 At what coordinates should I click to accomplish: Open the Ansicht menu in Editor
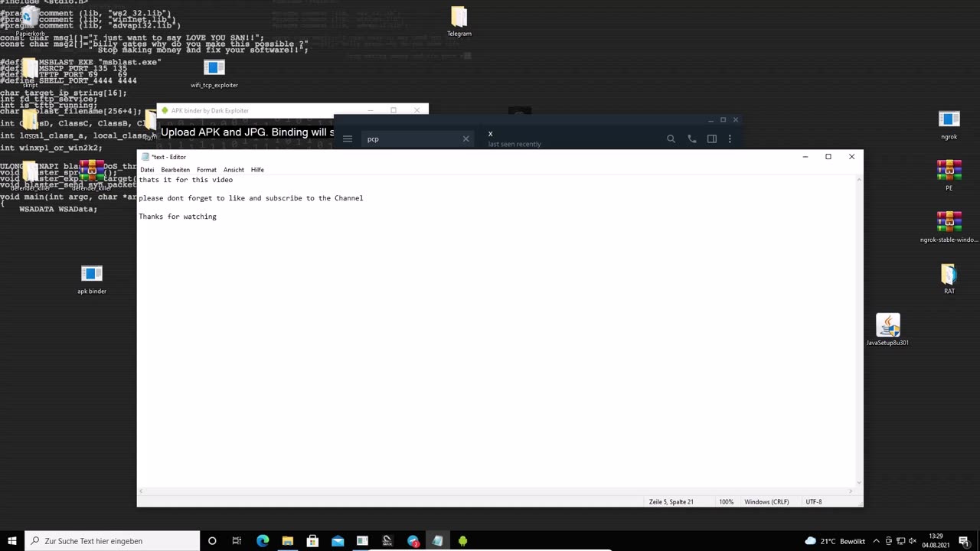234,170
